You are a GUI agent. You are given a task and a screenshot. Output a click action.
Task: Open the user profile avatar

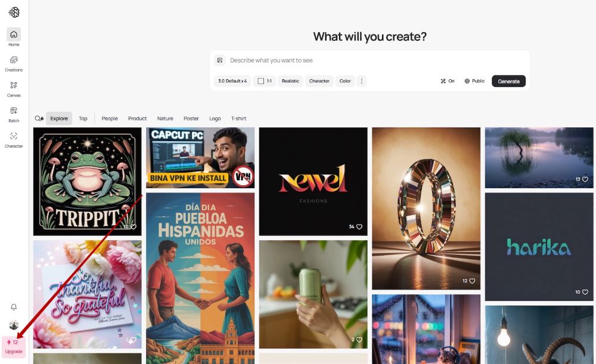click(14, 325)
